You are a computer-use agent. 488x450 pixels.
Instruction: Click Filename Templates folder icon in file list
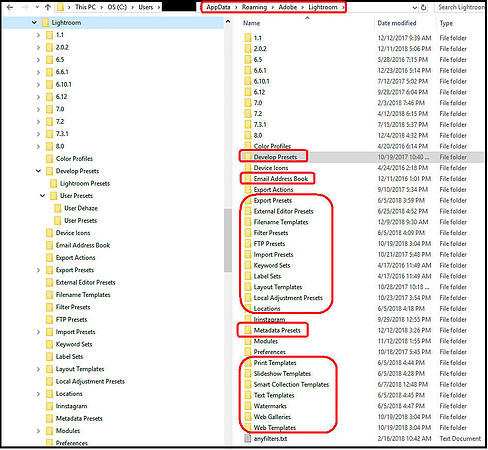[248, 222]
